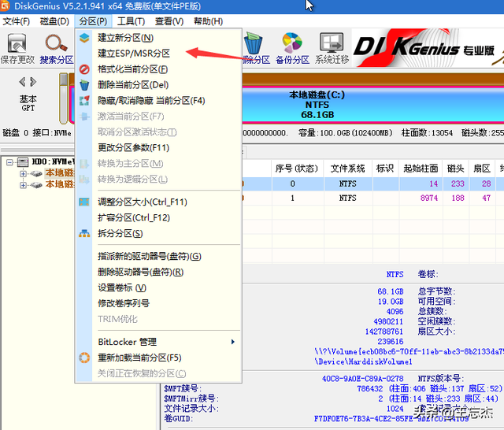Screen dimensions: 504x430
Task: Click the Search Partition (搜索分区) magnifier icon
Action: (x=56, y=43)
